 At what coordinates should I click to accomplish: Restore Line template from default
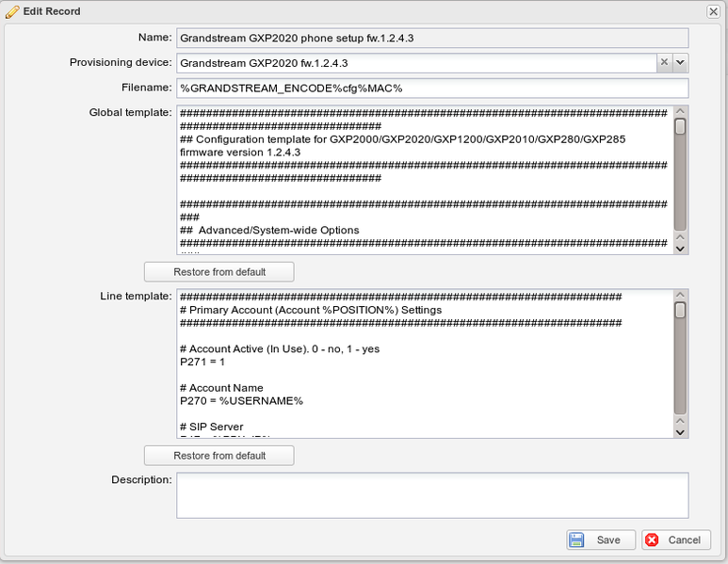[219, 456]
